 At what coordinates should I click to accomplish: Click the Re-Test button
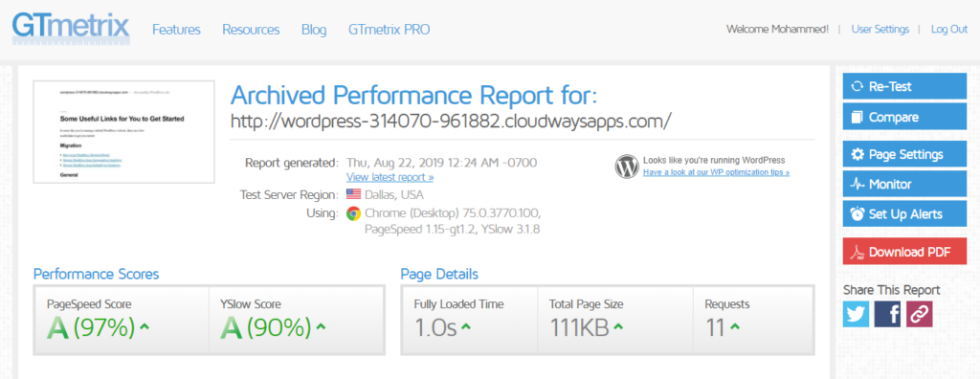pos(904,86)
